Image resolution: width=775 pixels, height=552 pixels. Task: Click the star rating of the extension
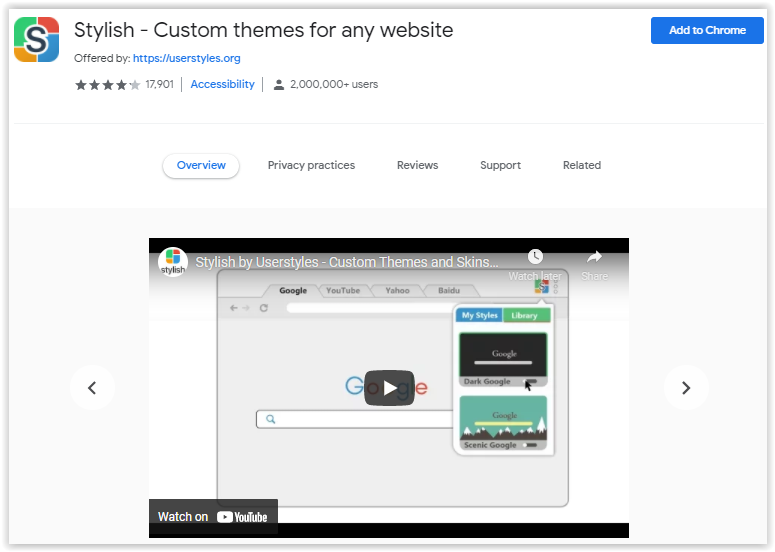(107, 85)
